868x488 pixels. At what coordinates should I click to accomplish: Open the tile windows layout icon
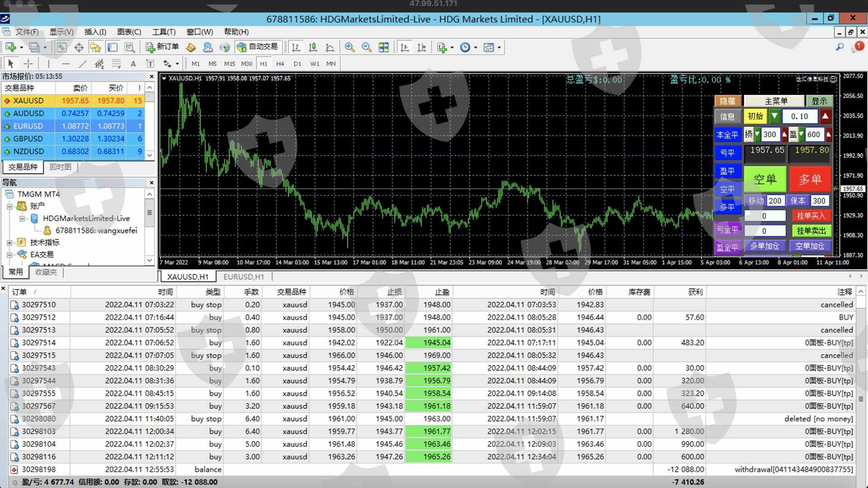[x=384, y=47]
